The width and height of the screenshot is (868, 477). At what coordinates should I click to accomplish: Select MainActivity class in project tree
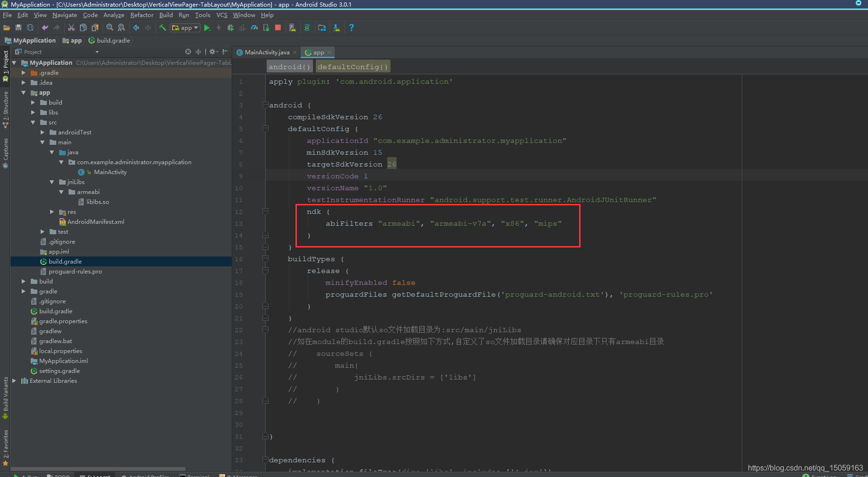point(110,172)
